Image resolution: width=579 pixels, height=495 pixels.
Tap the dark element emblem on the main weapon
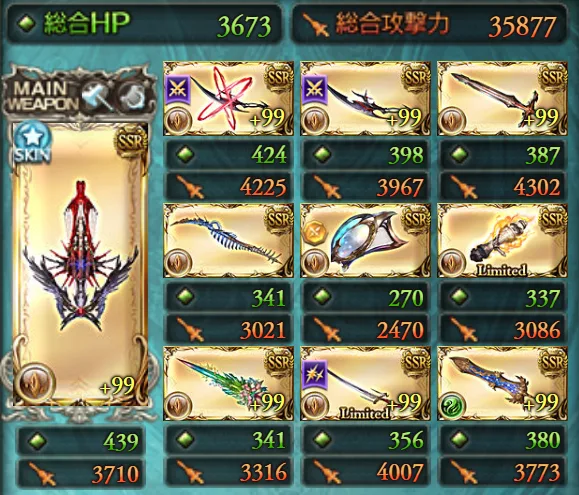click(34, 384)
